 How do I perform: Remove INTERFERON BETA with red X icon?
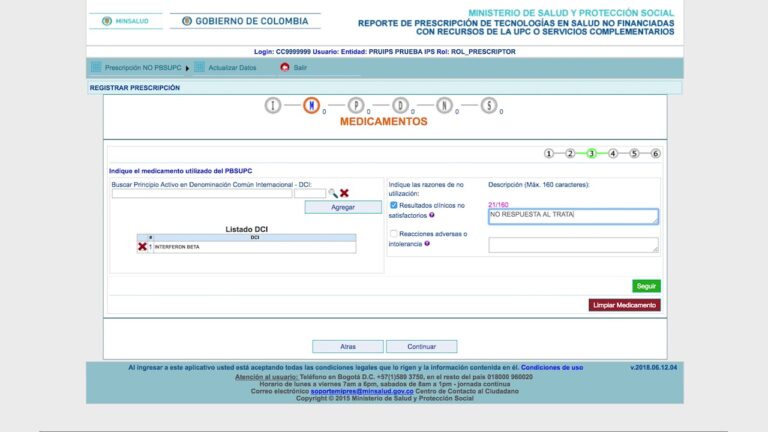point(142,247)
